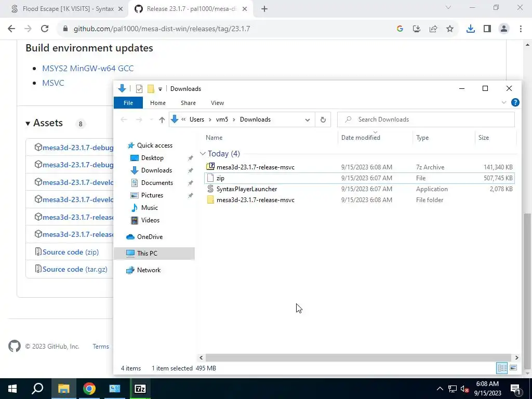This screenshot has width=532, height=399.
Task: Open Chrome three-dot menu
Action: click(x=521, y=29)
